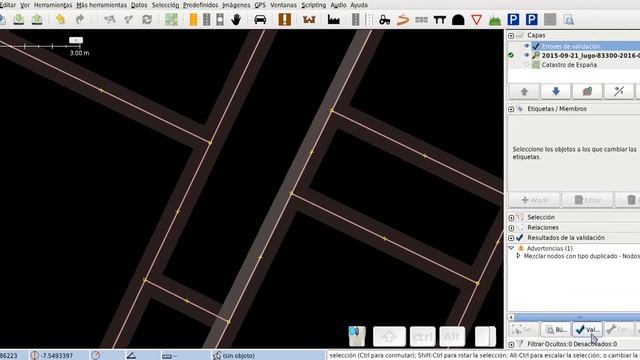
Task: Click the exclamation warning preset icon
Action: coord(284,20)
